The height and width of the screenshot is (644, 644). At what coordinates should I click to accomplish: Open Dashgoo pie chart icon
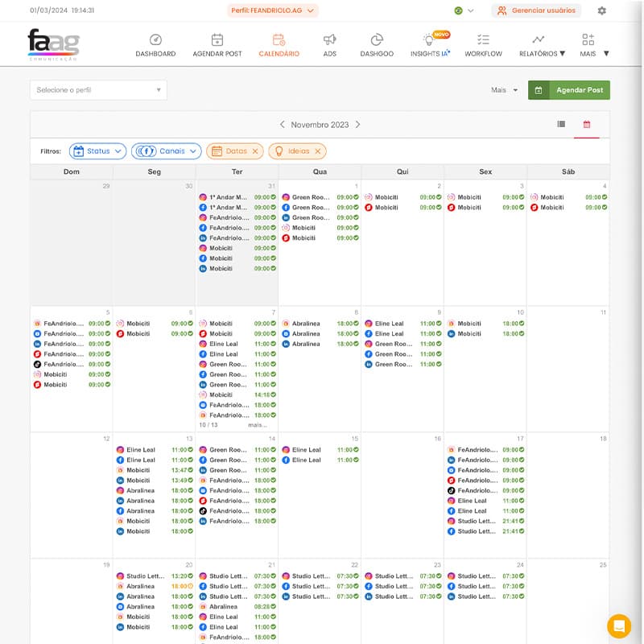pyautogui.click(x=377, y=39)
